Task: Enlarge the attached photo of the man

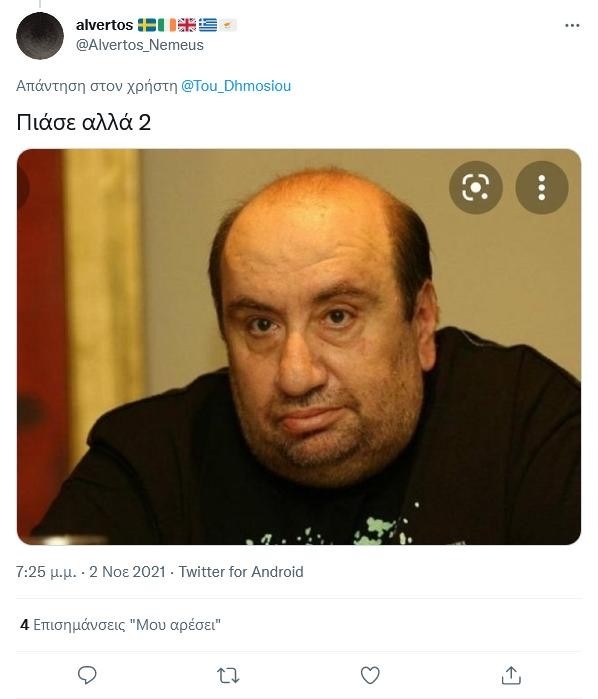Action: coord(299,347)
